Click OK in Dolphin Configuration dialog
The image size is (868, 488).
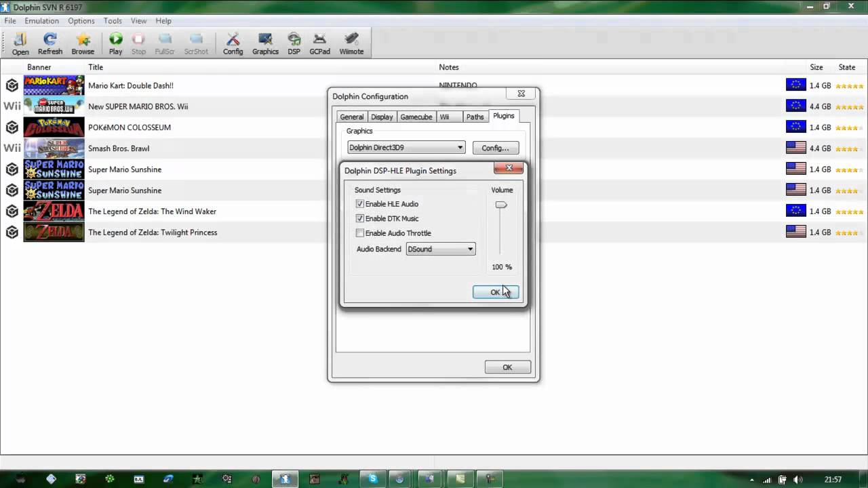click(x=507, y=367)
